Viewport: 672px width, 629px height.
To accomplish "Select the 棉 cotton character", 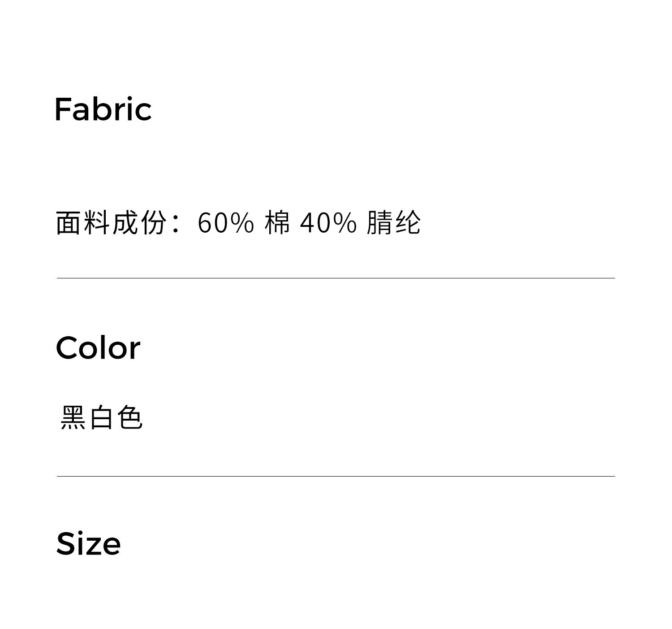I will tap(277, 223).
